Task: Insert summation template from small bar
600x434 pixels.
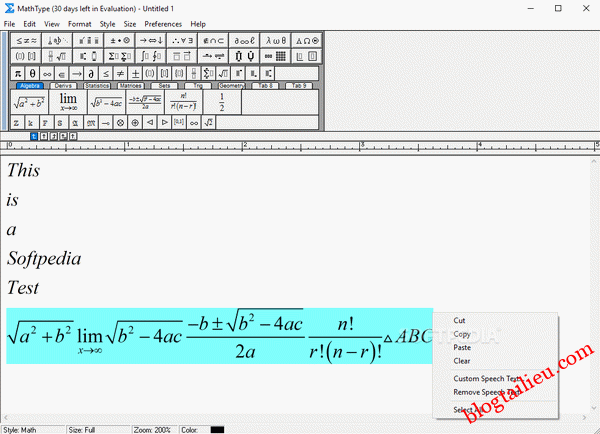Action: (x=208, y=73)
